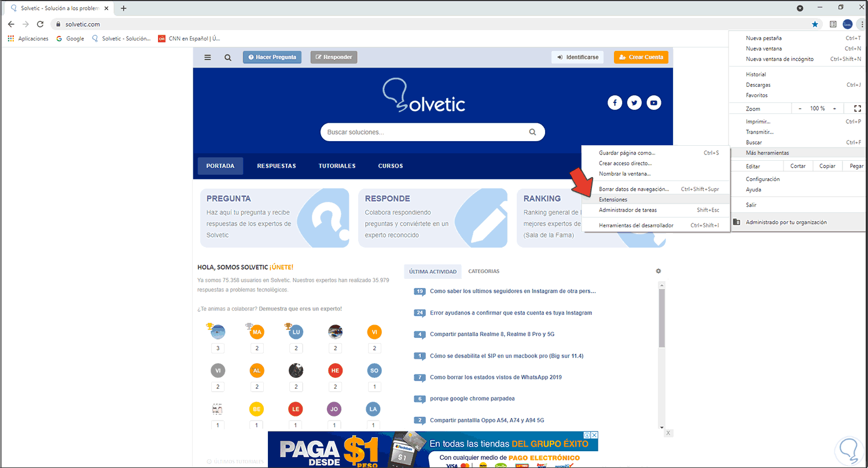
Task: Click Copiar in the Editar row
Action: 827,166
